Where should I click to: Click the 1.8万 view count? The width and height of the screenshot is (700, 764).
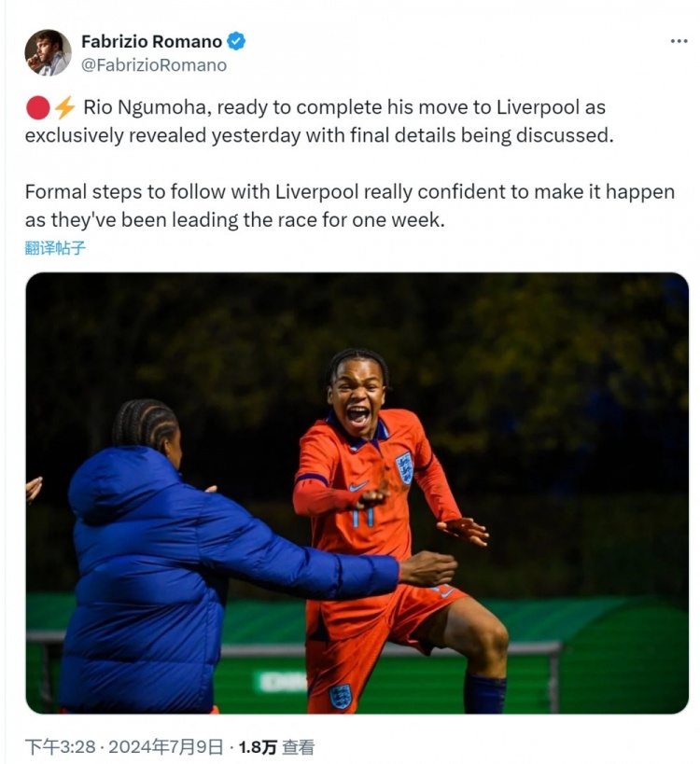[258, 747]
